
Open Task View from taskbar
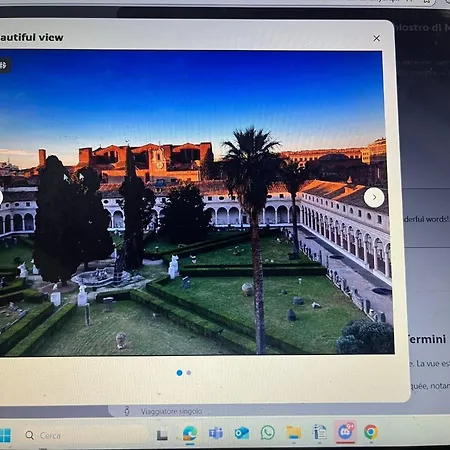pos(162,434)
